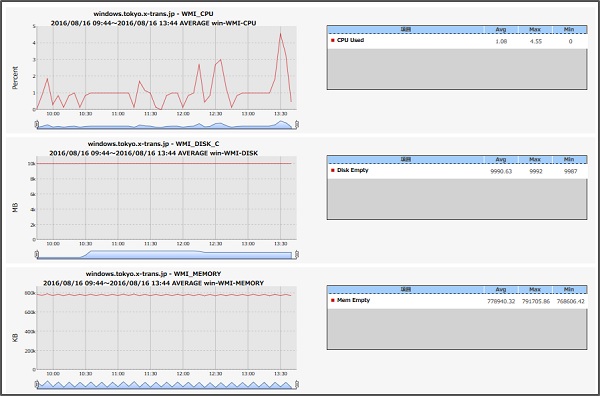Sort Memory table by Avg column header
This screenshot has height=396, width=600.
[x=501, y=290]
